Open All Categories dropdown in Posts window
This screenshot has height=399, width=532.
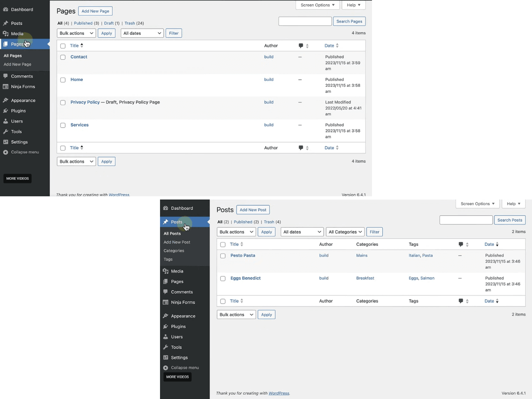(x=345, y=232)
